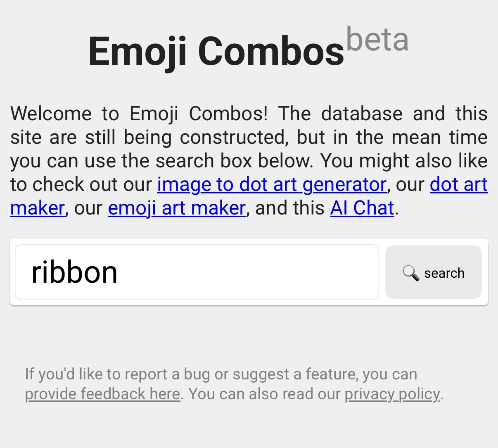Focus the search box containing "ribbon"

click(197, 272)
